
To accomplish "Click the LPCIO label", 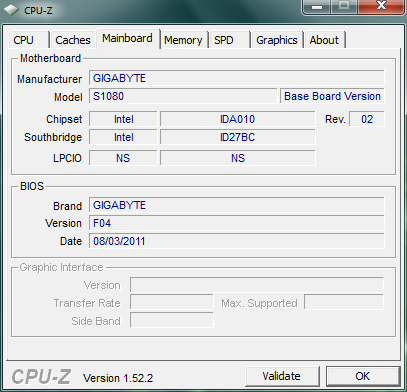I will (67, 158).
